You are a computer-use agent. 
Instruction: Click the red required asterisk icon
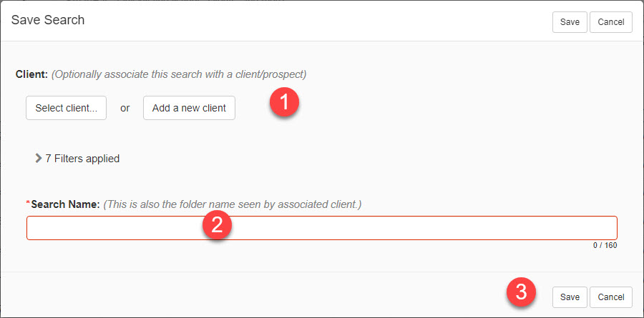point(29,203)
